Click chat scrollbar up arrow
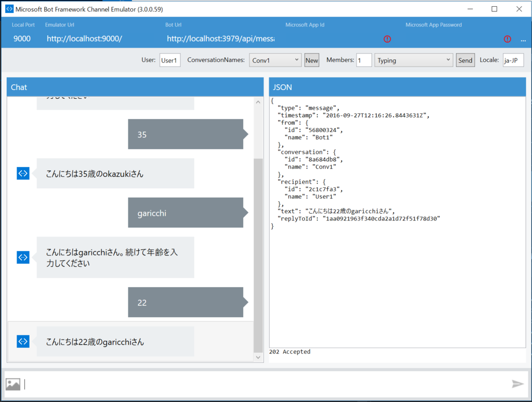The image size is (532, 402). (x=258, y=102)
